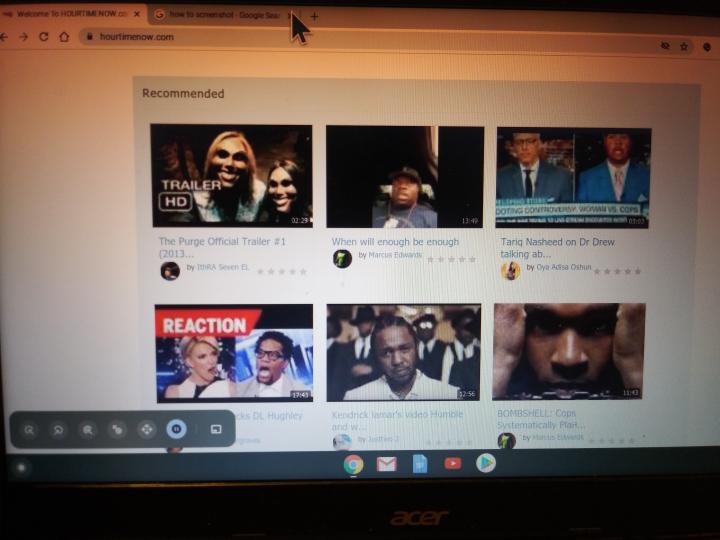Viewport: 720px width, 540px height.
Task: Launch YouTube from the shelf
Action: pos(453,463)
